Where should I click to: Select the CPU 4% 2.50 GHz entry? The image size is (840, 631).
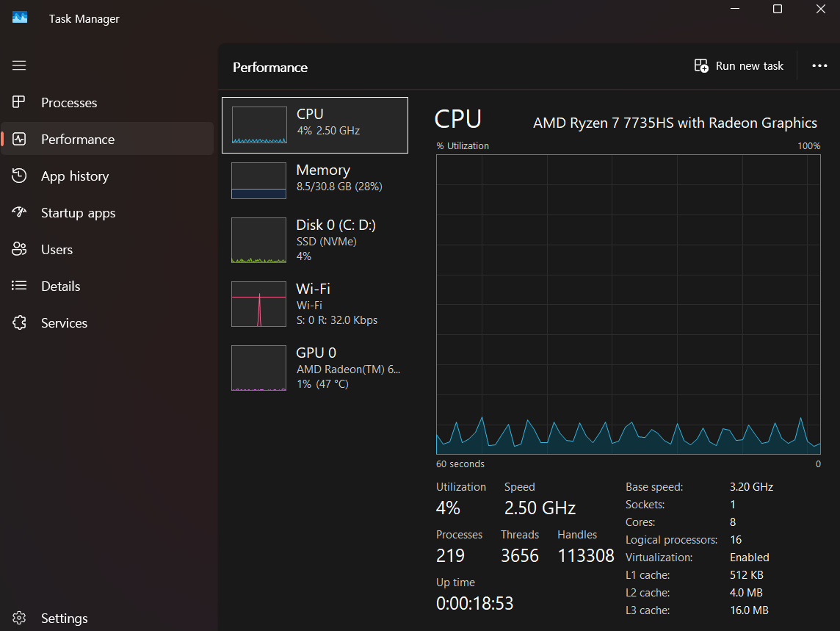click(315, 125)
